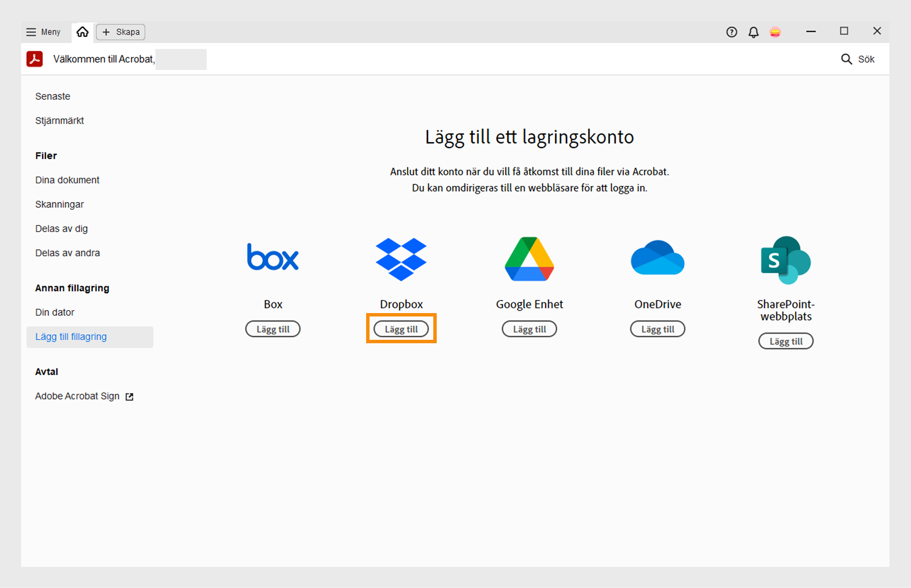
Task: Click the Skapa button
Action: (120, 32)
